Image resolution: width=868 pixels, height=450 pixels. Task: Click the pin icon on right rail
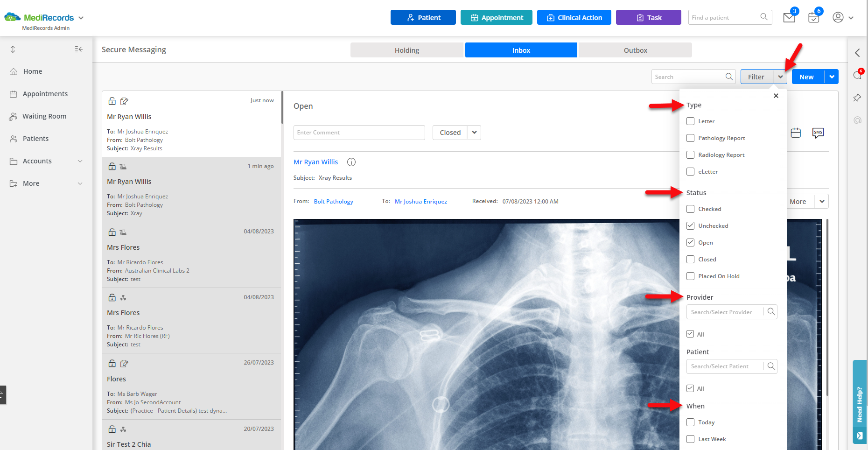pos(857,98)
